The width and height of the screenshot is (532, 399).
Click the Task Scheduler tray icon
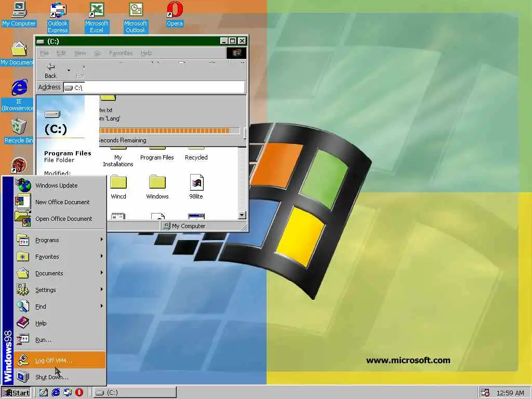(485, 393)
